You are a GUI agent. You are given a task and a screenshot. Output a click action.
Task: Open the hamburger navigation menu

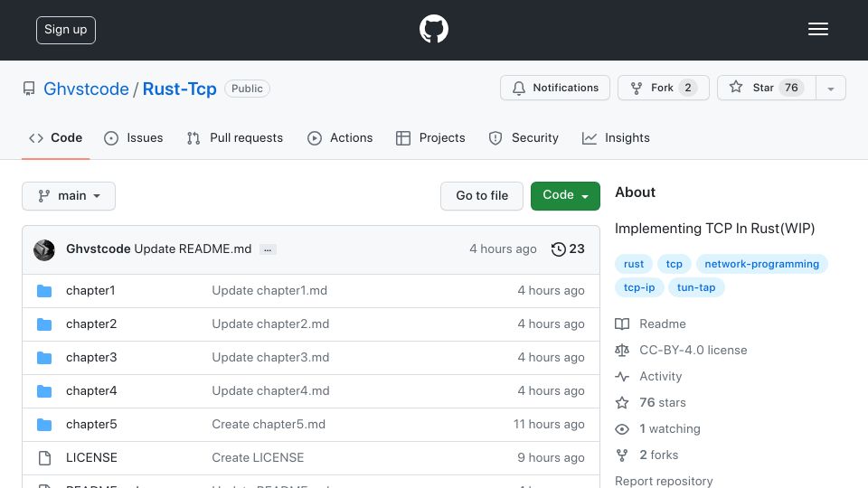(x=817, y=29)
